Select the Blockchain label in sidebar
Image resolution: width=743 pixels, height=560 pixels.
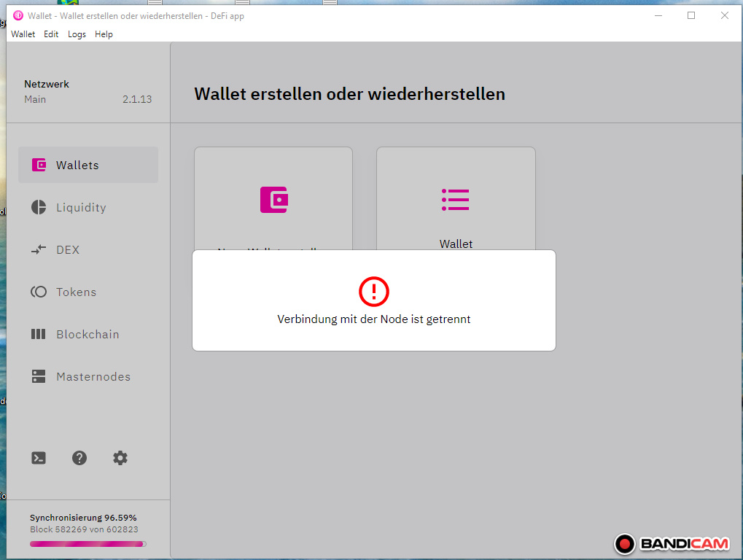click(x=87, y=334)
